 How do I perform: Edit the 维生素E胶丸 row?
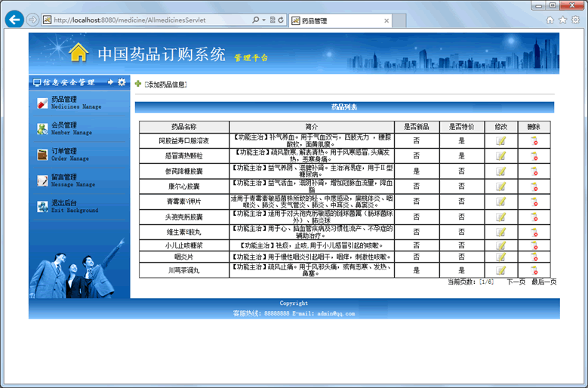[x=501, y=232]
